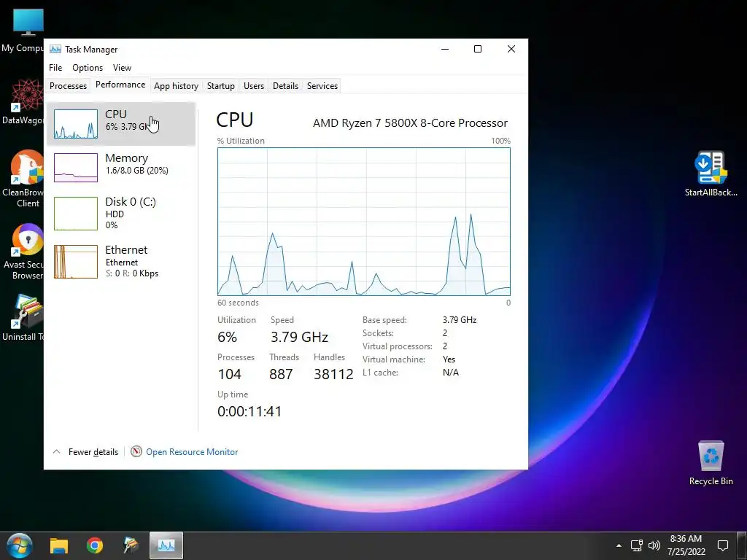Viewport: 747px width, 560px height.
Task: Switch to the Processes tab
Action: pyautogui.click(x=68, y=86)
